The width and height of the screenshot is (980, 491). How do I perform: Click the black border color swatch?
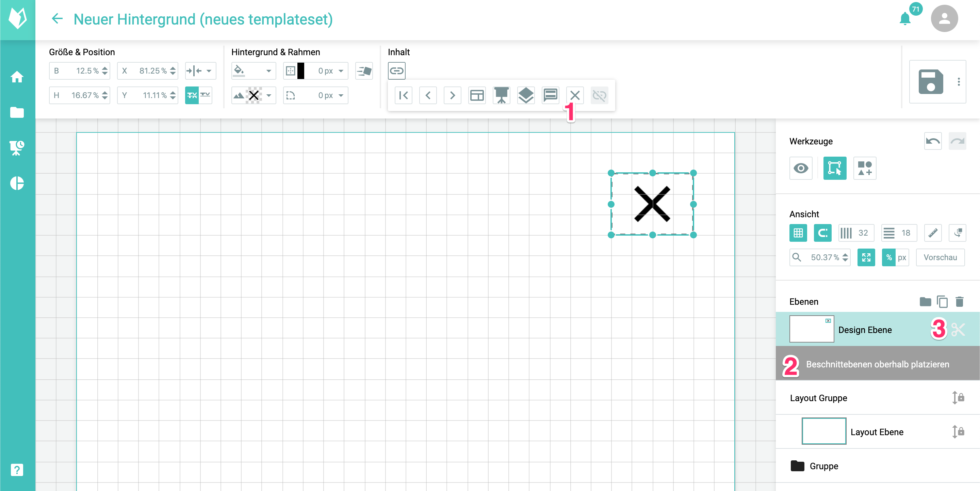[300, 71]
